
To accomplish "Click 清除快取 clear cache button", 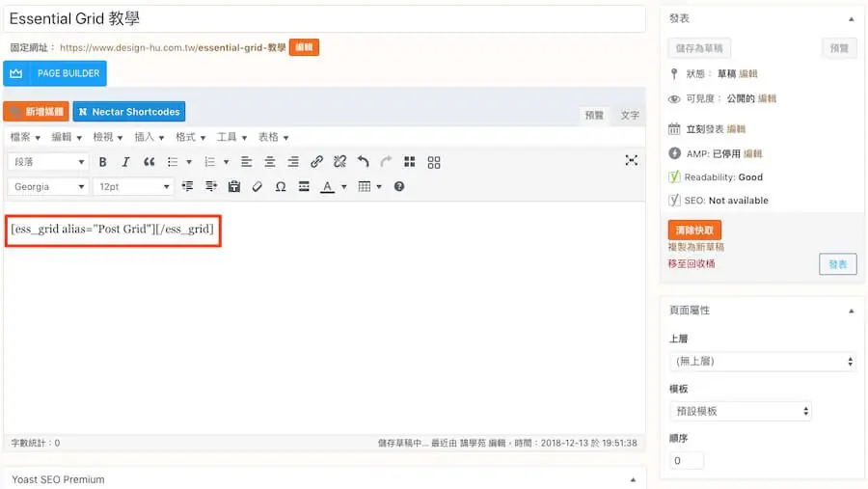I will (x=694, y=230).
